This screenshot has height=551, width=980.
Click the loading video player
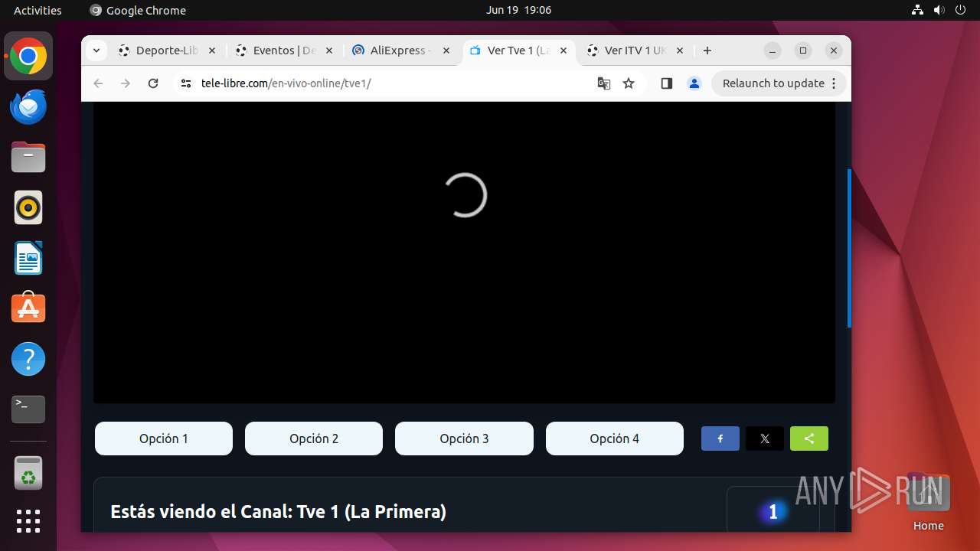[x=464, y=253]
